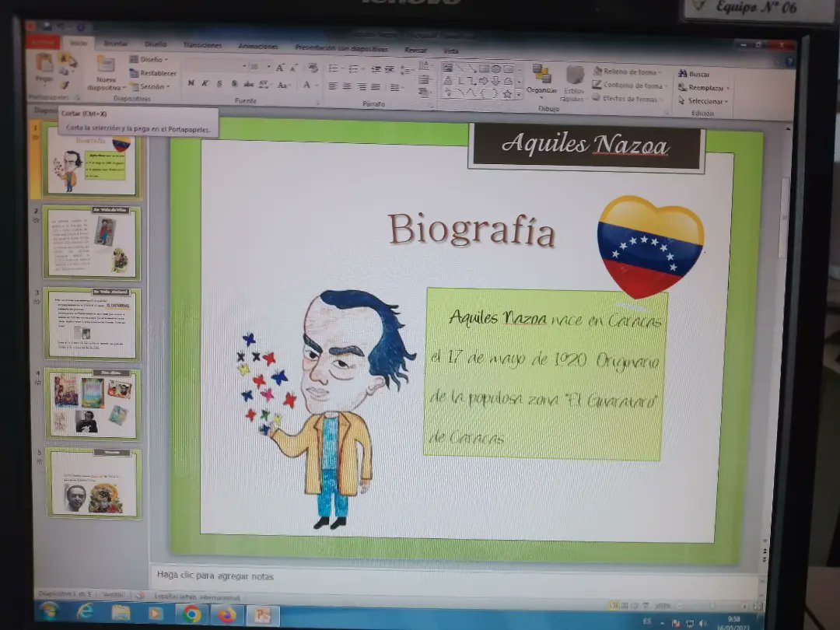
Task: Click the Organizar arrange icon
Action: click(541, 79)
